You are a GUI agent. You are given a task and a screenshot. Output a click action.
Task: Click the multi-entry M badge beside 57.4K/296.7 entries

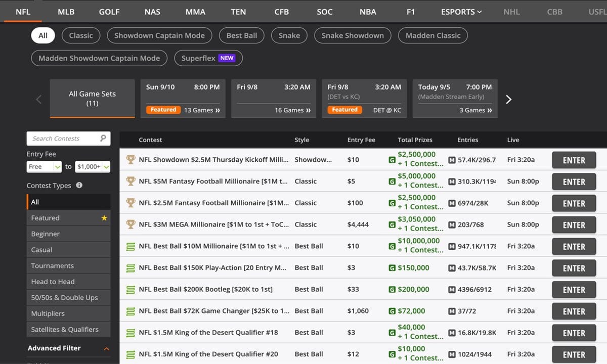point(452,160)
